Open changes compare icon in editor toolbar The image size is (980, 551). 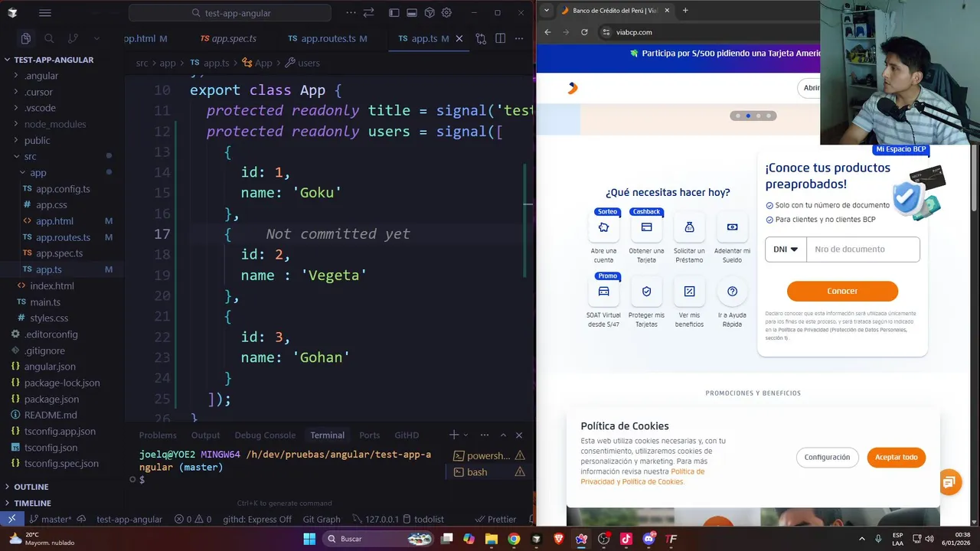pyautogui.click(x=481, y=38)
